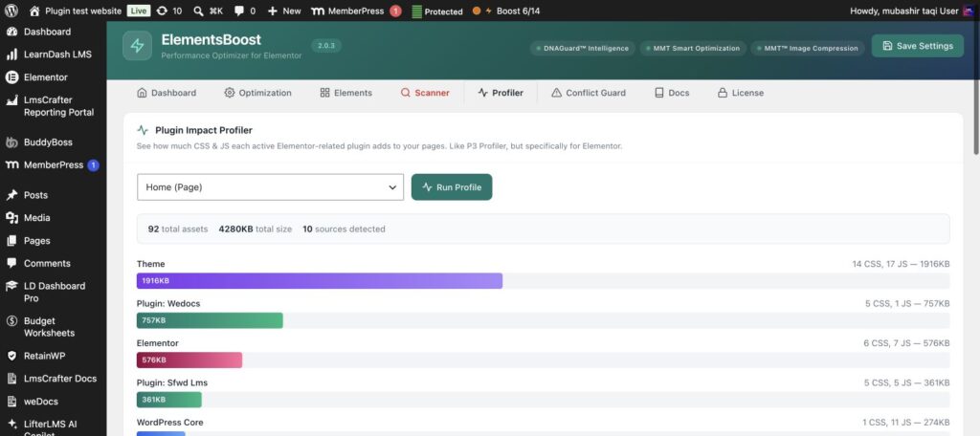Switch to the Conflict Guard tab

pos(589,93)
